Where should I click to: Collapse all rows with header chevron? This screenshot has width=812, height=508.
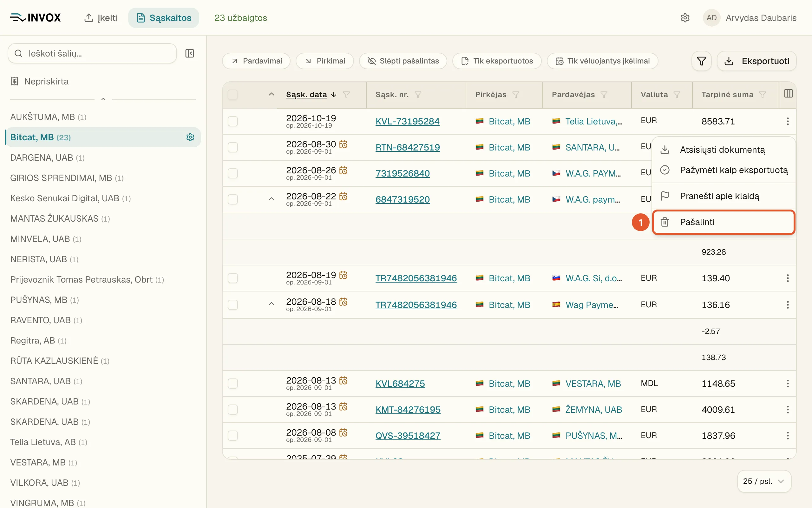272,94
